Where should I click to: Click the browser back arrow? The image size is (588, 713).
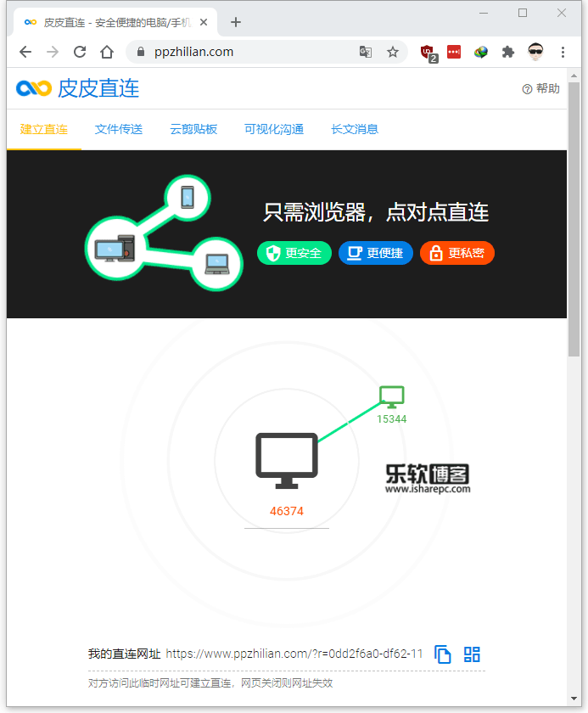pyautogui.click(x=25, y=52)
